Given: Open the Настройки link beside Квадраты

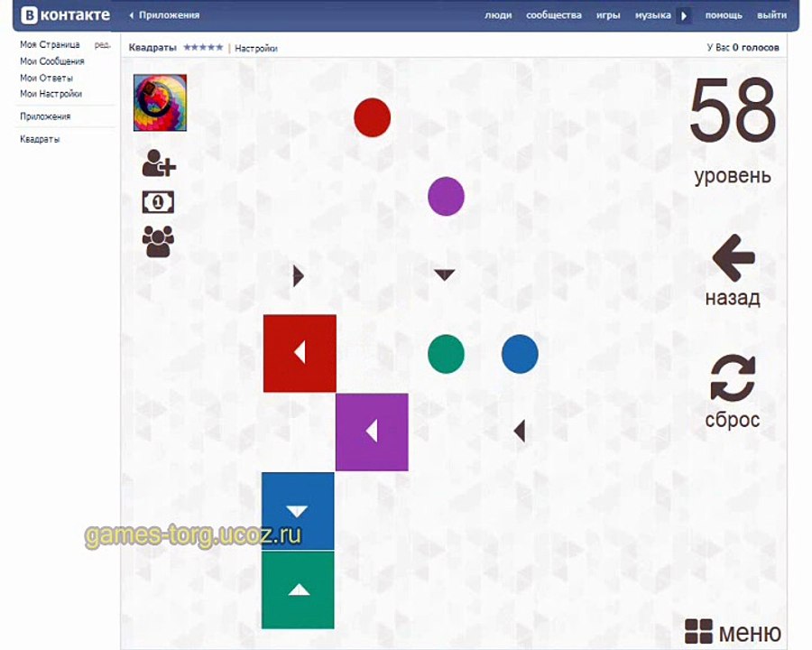Looking at the screenshot, I should click(256, 48).
